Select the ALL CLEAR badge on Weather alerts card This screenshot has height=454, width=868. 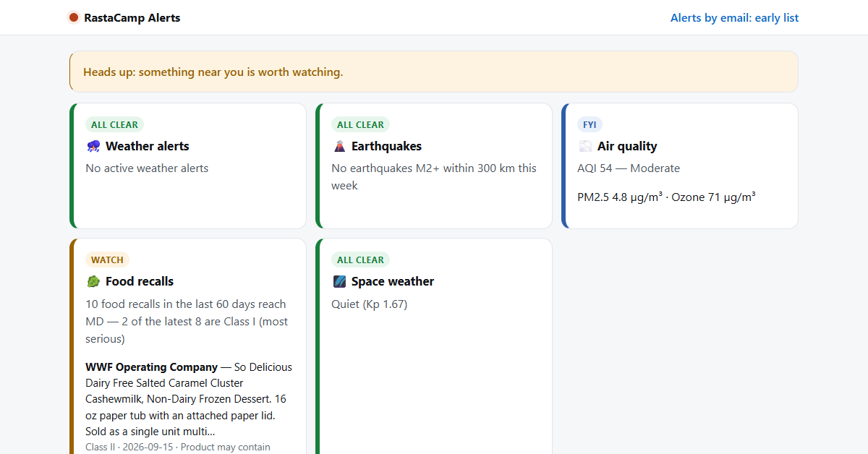point(114,124)
